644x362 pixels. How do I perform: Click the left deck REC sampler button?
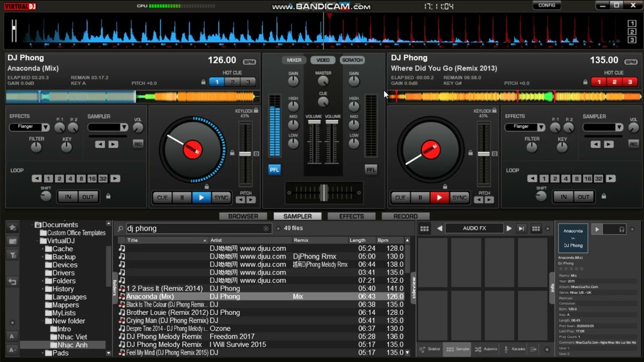pyautogui.click(x=138, y=144)
